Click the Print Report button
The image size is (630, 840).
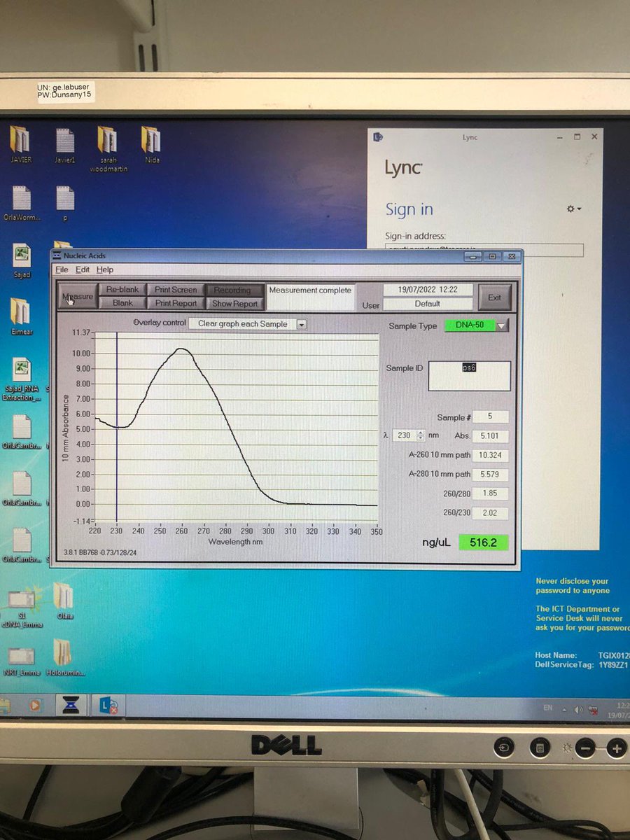[x=176, y=303]
